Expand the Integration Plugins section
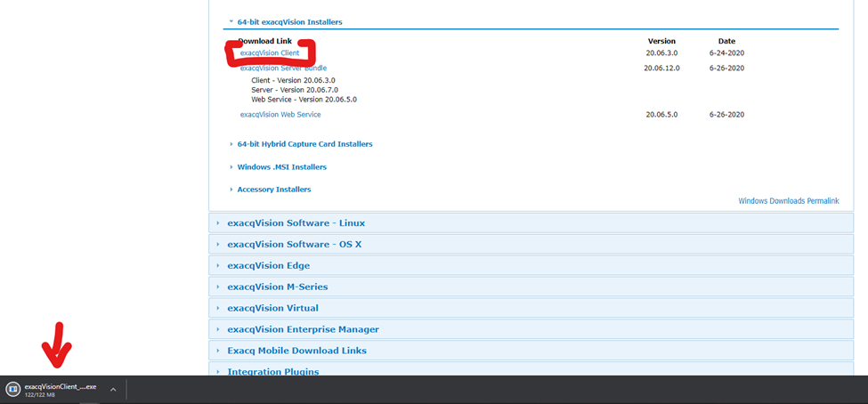 [x=272, y=371]
